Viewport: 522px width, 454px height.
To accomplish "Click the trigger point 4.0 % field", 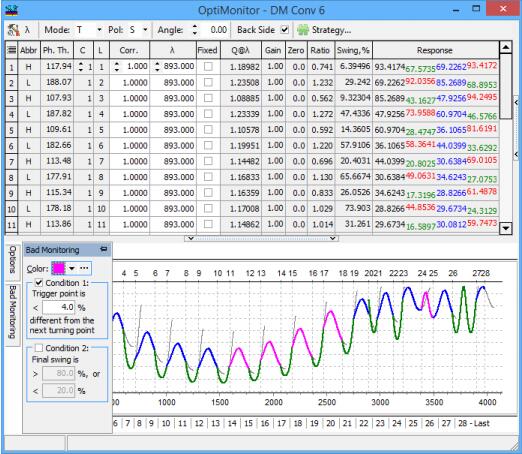I will click(59, 307).
